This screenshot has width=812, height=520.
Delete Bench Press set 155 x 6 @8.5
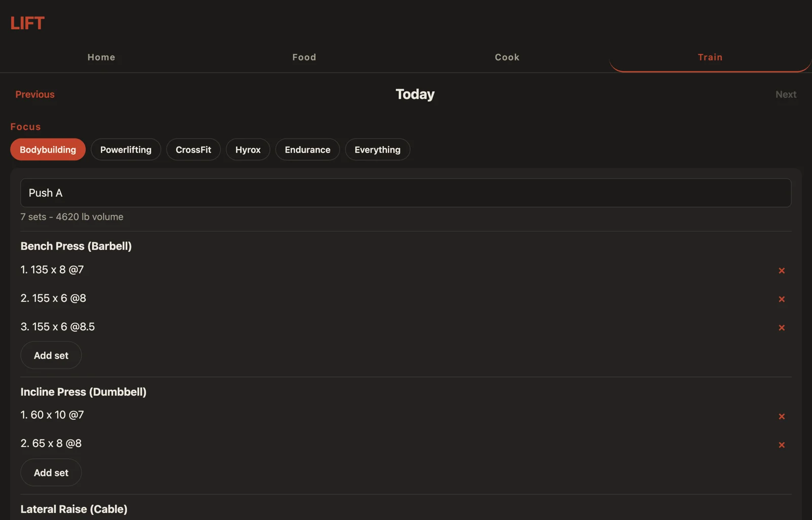(x=782, y=327)
